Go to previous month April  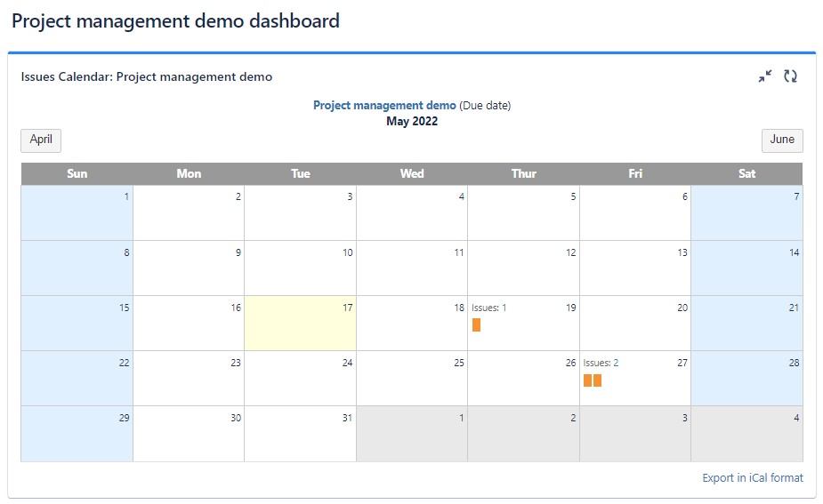41,140
